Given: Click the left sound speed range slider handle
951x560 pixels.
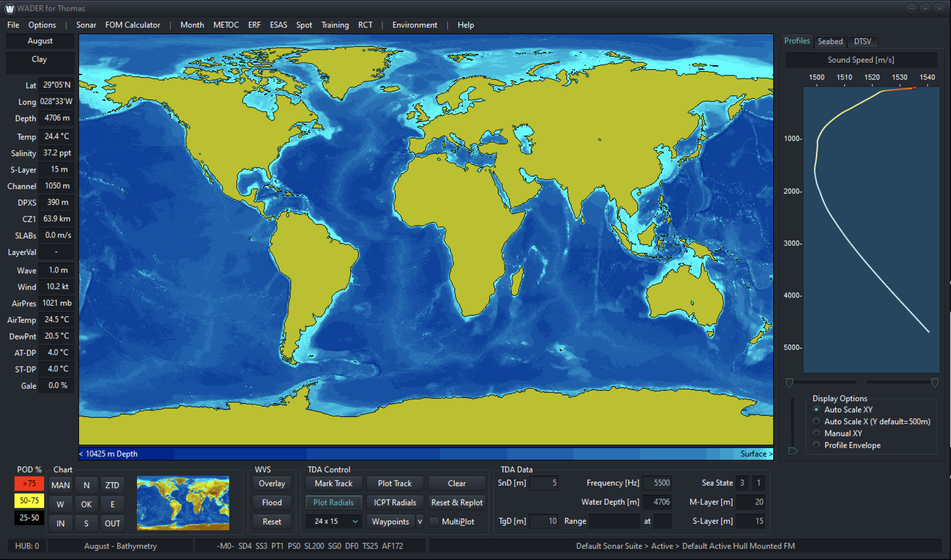Looking at the screenshot, I should (789, 383).
